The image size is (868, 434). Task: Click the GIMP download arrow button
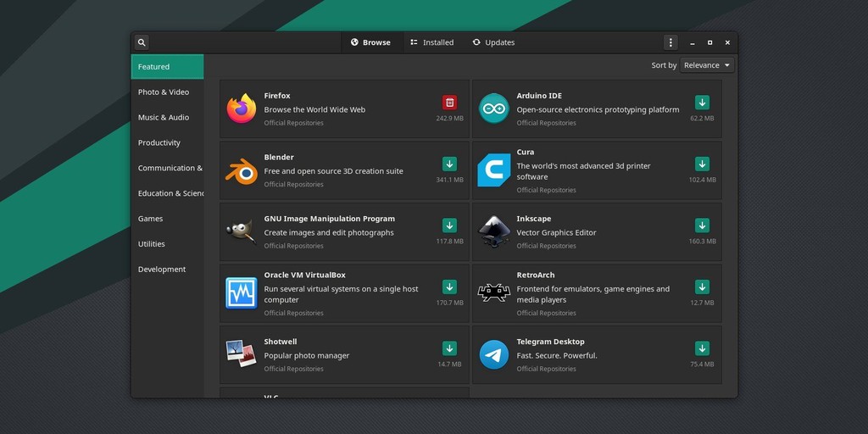tap(449, 225)
